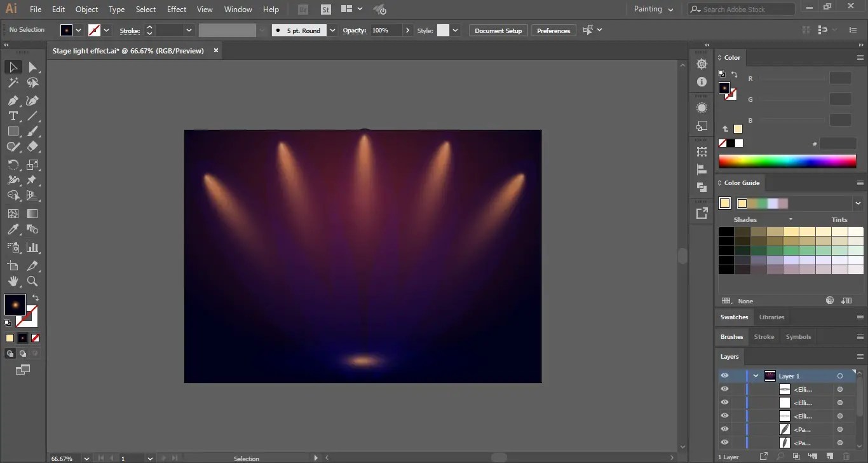Hide visibility of Layer 1

pyautogui.click(x=725, y=375)
